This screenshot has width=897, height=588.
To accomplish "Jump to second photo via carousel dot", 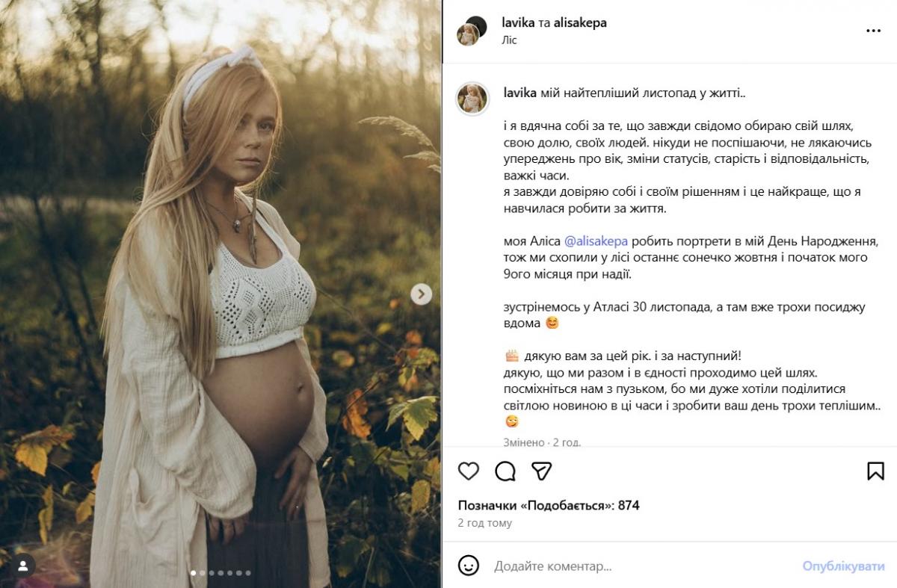I will [x=203, y=573].
